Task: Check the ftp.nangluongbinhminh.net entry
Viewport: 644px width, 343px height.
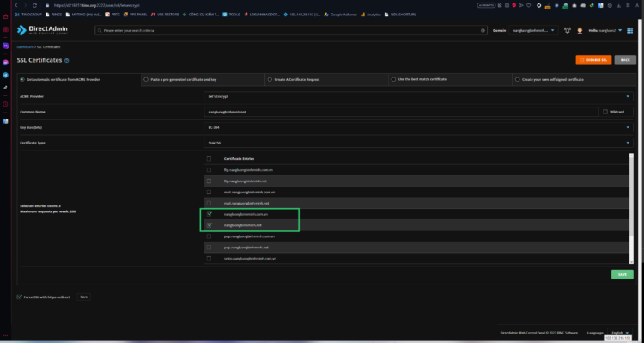Action: 209,181
